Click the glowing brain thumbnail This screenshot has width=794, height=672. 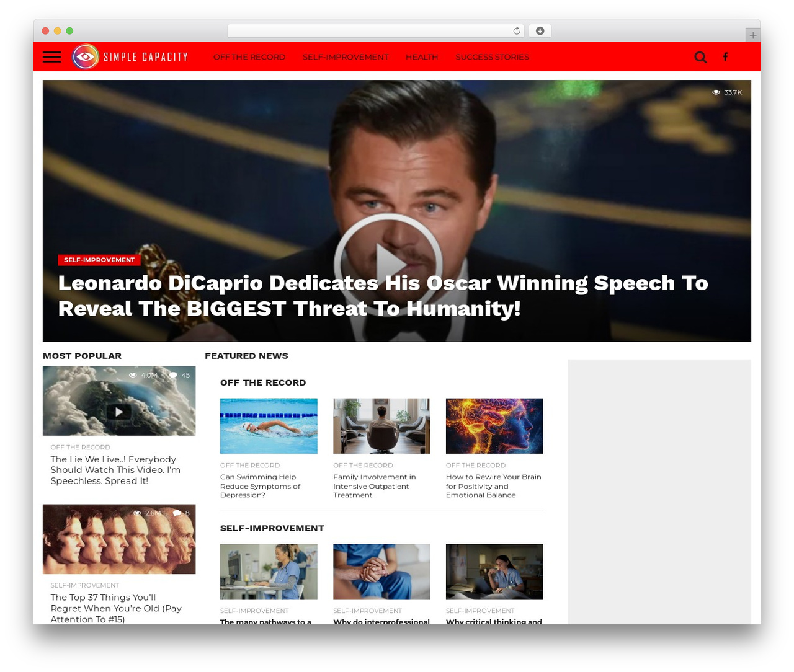coord(494,426)
